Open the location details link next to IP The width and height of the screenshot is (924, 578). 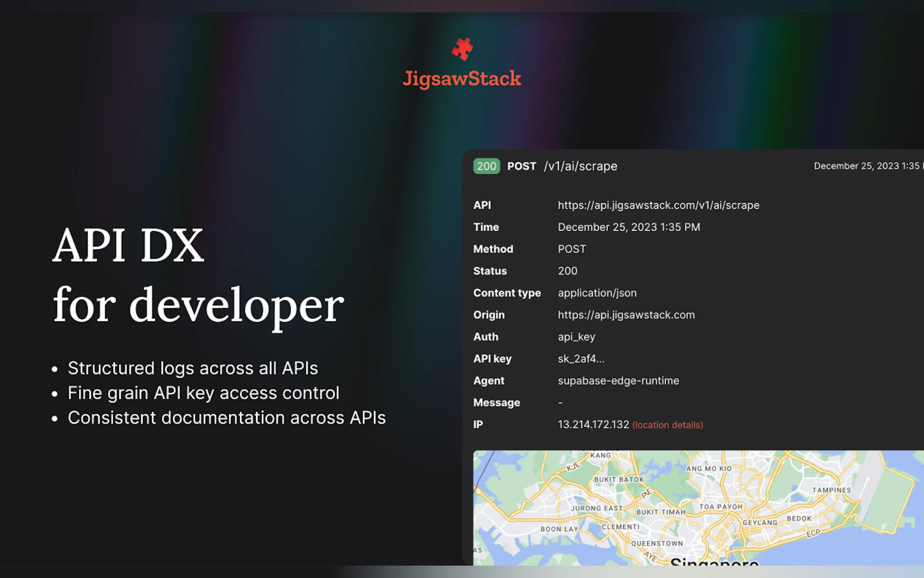pyautogui.click(x=667, y=425)
